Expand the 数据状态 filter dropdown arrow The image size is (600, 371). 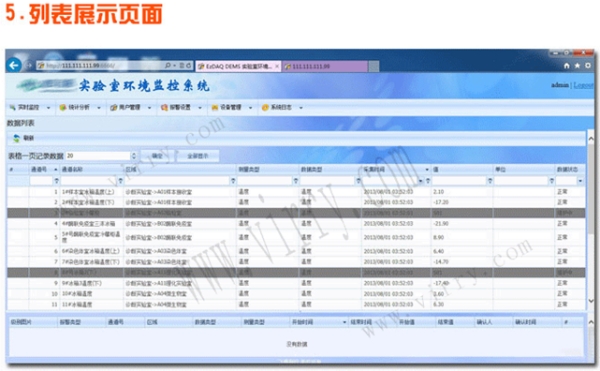(580, 181)
